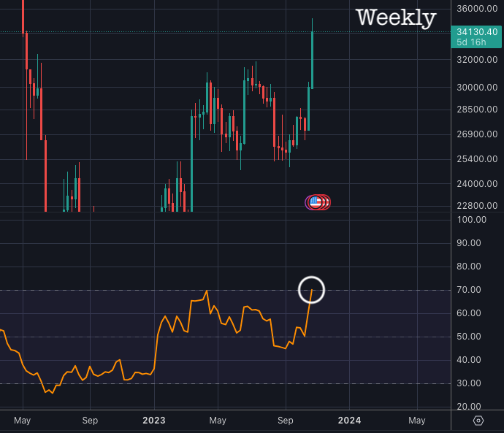Click the RSI 80.00 scale label
Screen dimensions: 504x433
[469, 267]
